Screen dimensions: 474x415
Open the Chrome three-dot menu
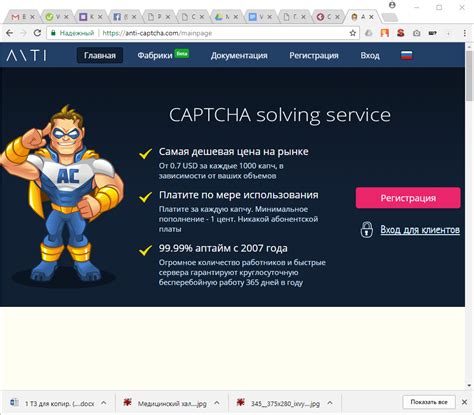(465, 33)
